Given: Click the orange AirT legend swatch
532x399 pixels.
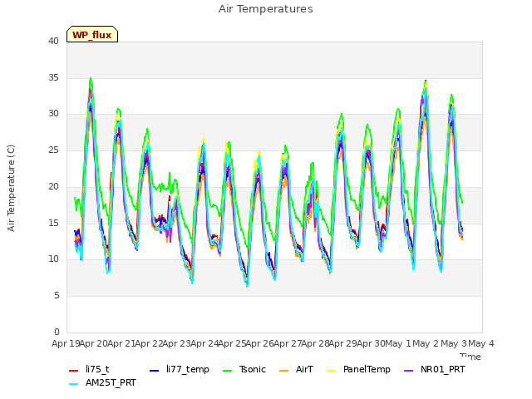Looking at the screenshot, I should click(x=284, y=371).
